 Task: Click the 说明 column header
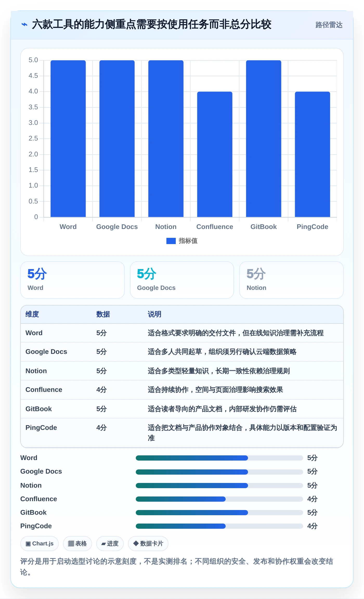point(155,314)
